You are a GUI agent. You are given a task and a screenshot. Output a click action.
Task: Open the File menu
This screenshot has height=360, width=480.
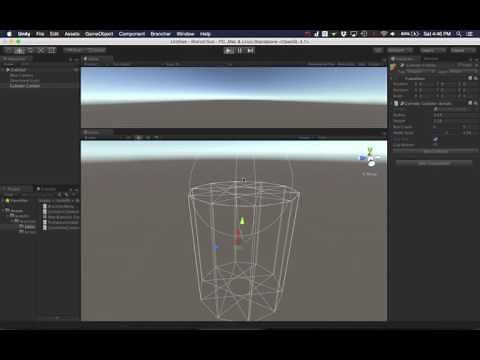pos(40,34)
